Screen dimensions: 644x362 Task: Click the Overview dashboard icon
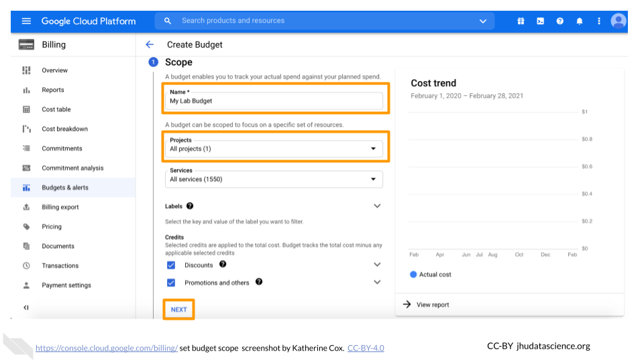click(x=26, y=70)
